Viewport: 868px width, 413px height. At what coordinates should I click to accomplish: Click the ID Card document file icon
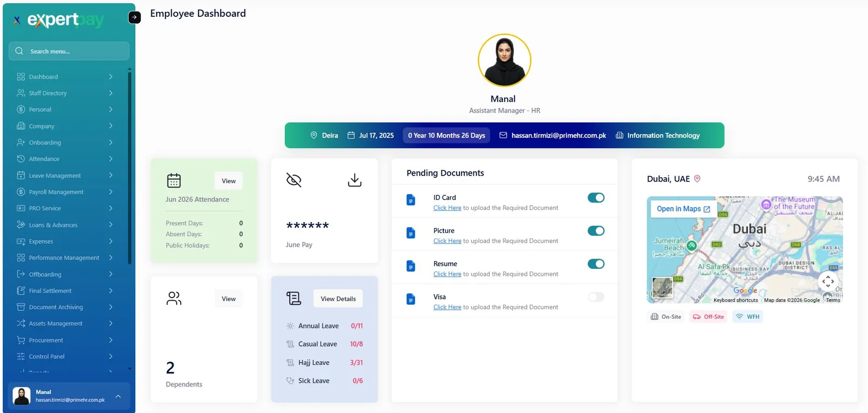pyautogui.click(x=411, y=200)
